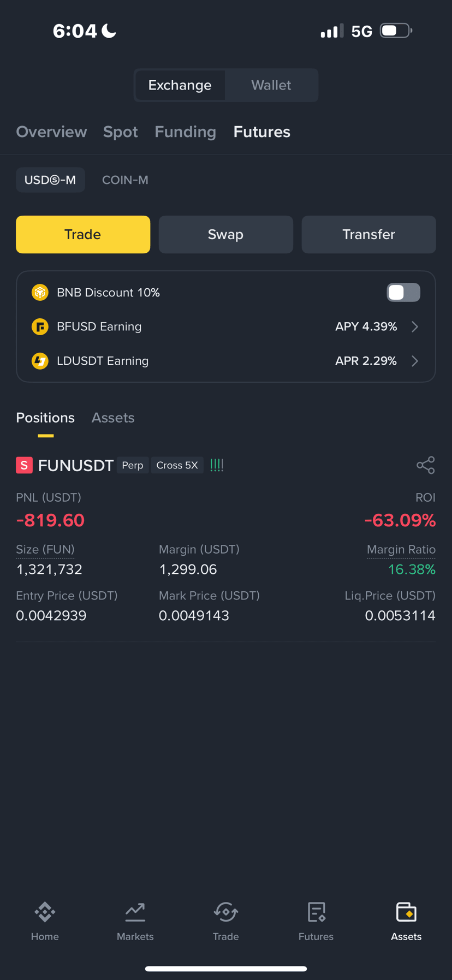Change Cross 5X leverage setting
Screen dimensions: 452x980
click(x=177, y=465)
